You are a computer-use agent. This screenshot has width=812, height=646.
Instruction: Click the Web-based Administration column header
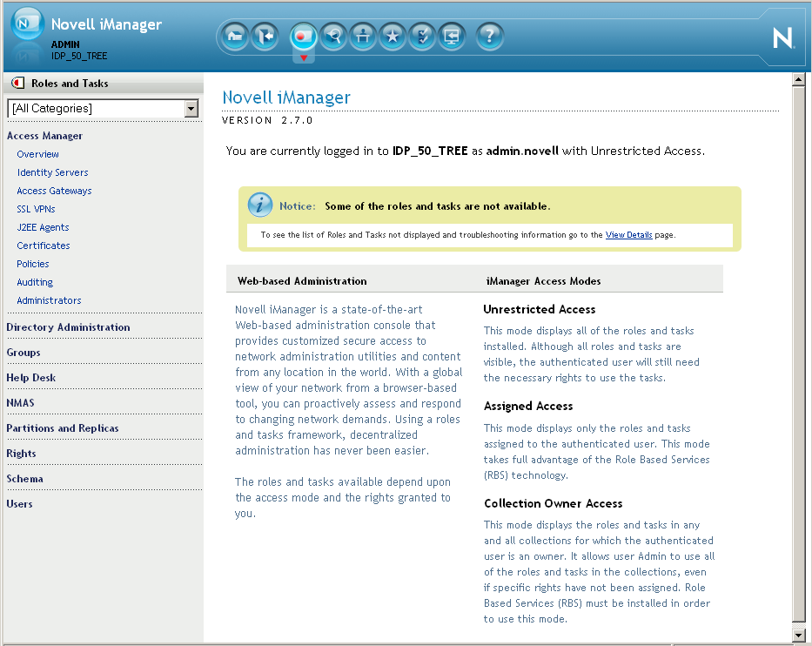click(x=302, y=281)
